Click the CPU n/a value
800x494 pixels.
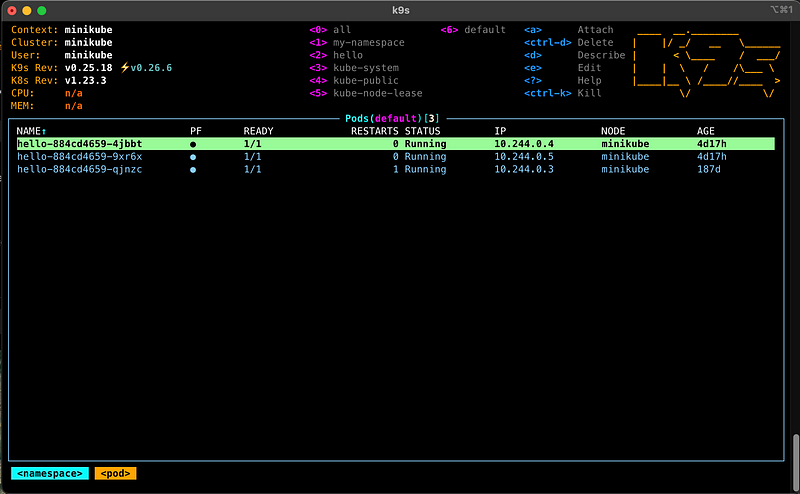73,93
